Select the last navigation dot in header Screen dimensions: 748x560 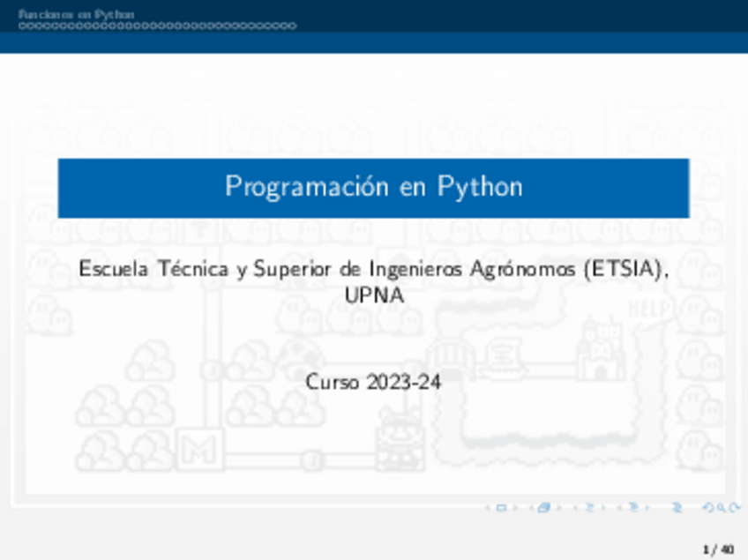point(292,26)
